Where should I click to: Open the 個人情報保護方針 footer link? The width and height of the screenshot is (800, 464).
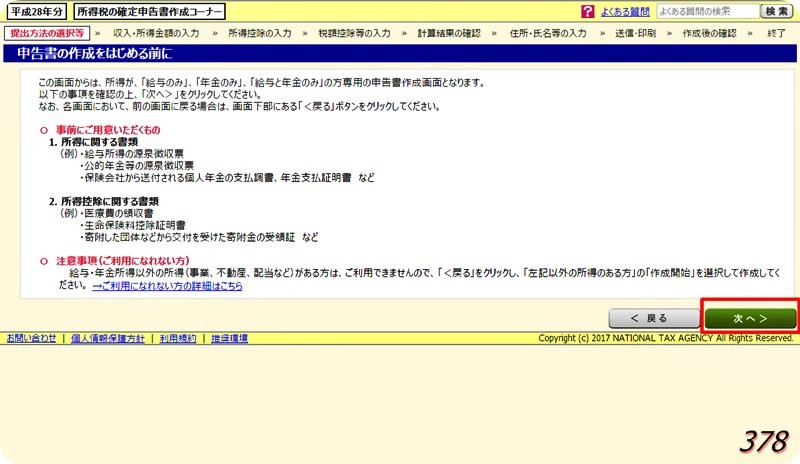108,338
